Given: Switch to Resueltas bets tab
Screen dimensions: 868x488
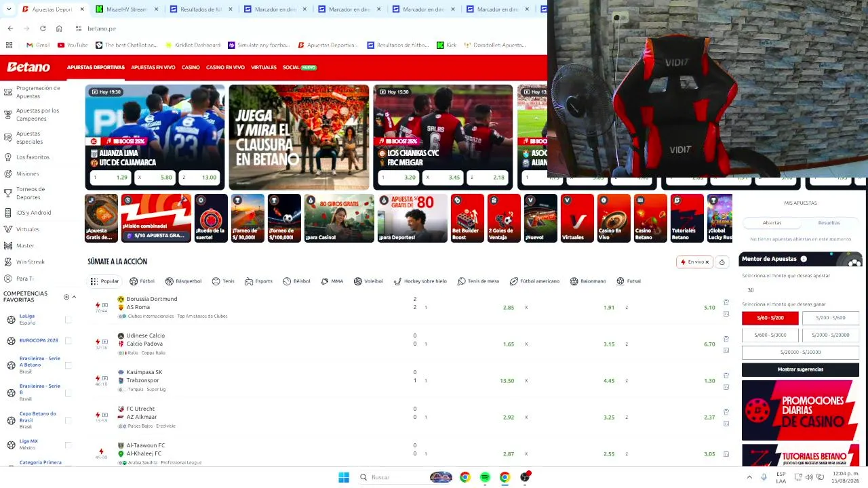Looking at the screenshot, I should pyautogui.click(x=829, y=223).
